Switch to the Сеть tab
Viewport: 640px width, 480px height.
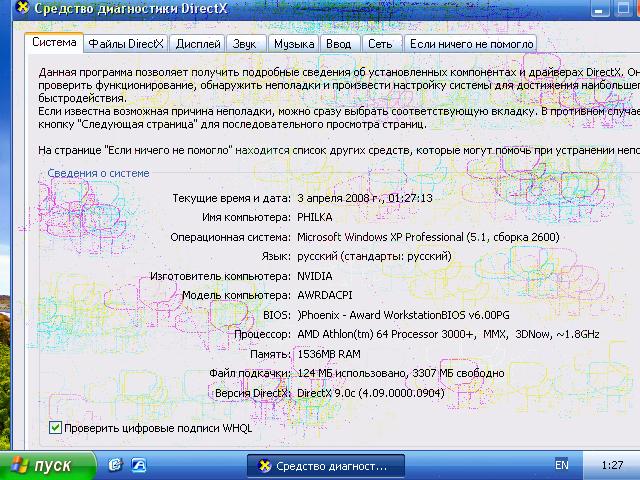[380, 44]
